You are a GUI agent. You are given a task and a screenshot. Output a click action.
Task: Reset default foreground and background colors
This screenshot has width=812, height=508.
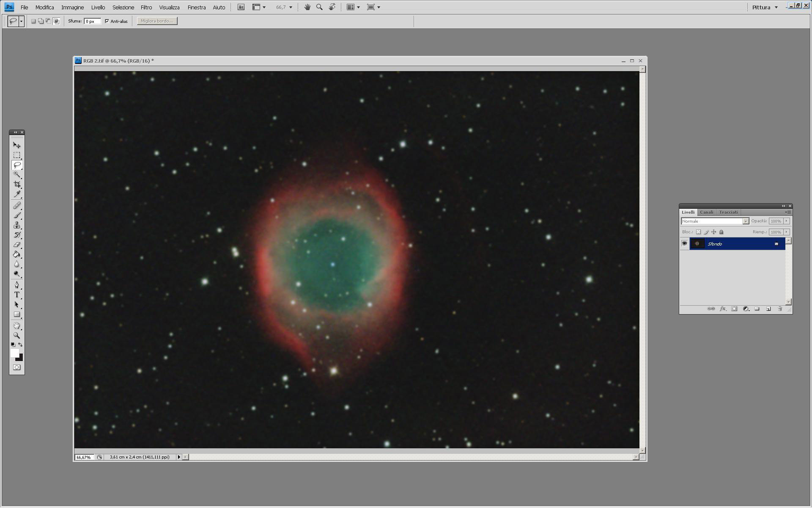point(13,345)
